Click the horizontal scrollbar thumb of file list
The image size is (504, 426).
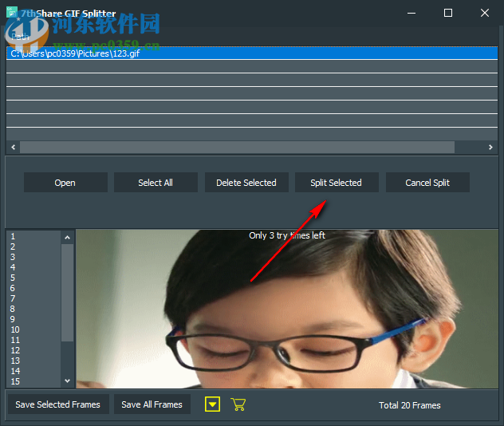[x=237, y=148]
